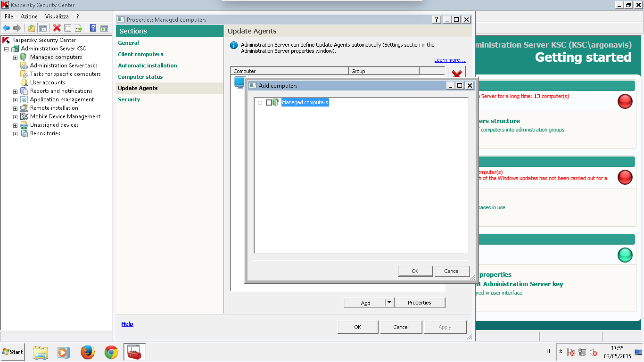Image resolution: width=644 pixels, height=362 pixels.
Task: Open the Visualizza menu
Action: 57,16
